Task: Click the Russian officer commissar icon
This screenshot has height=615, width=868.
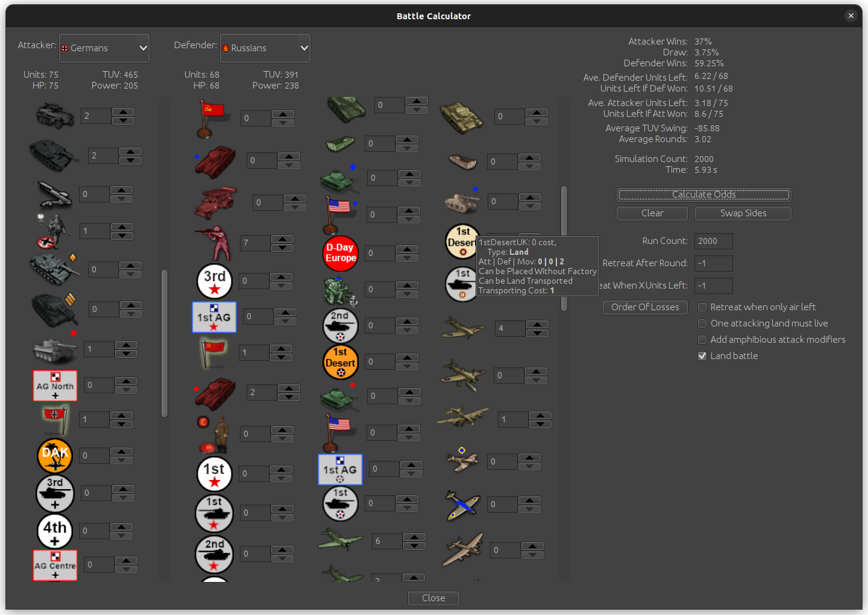Action: coord(215,434)
